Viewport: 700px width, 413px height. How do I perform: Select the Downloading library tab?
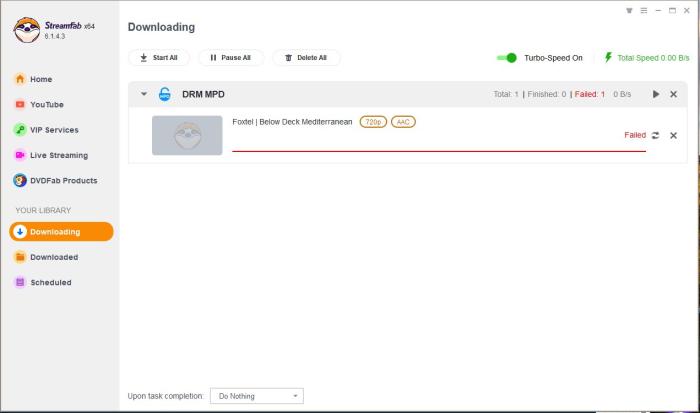click(x=61, y=232)
